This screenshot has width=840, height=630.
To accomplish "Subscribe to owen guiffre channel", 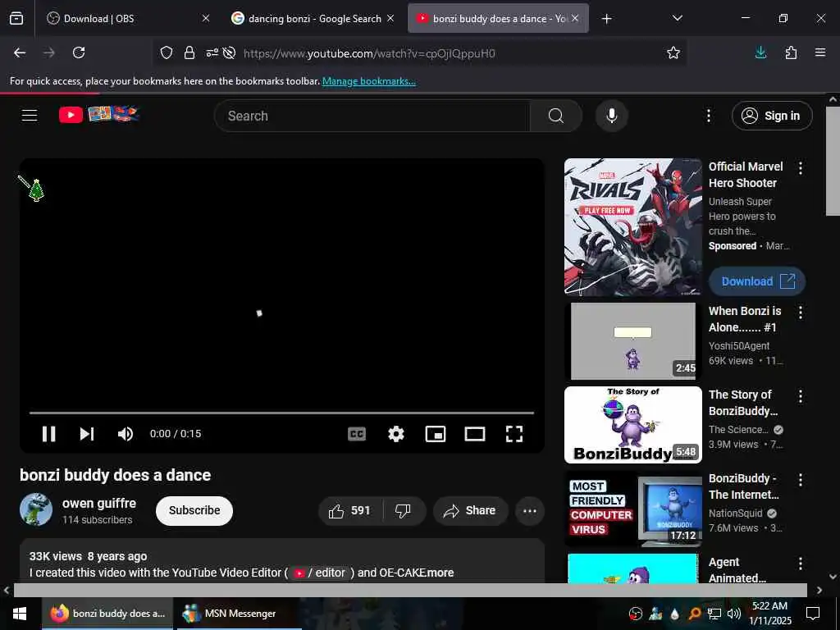I will [194, 510].
